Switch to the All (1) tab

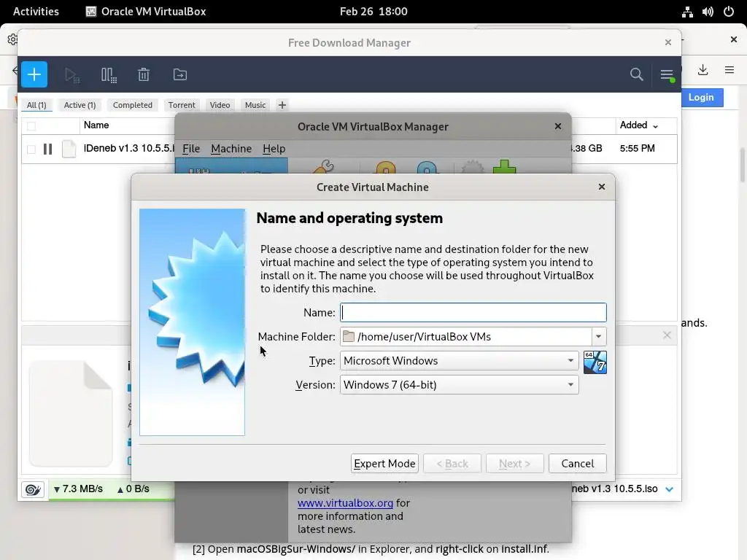36,105
